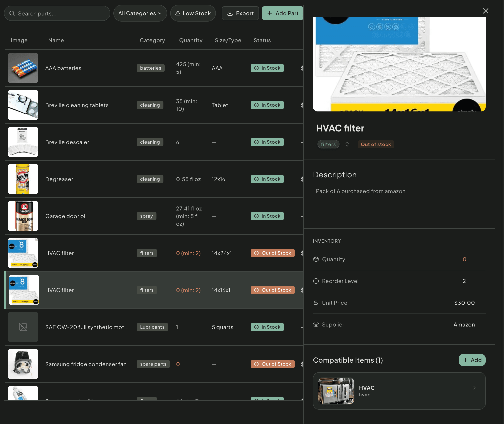Click the box icon beside Supplier
504x424 pixels.
pyautogui.click(x=316, y=325)
